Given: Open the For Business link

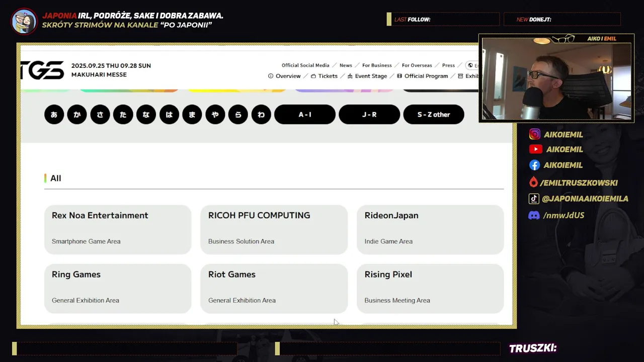Looking at the screenshot, I should 377,65.
